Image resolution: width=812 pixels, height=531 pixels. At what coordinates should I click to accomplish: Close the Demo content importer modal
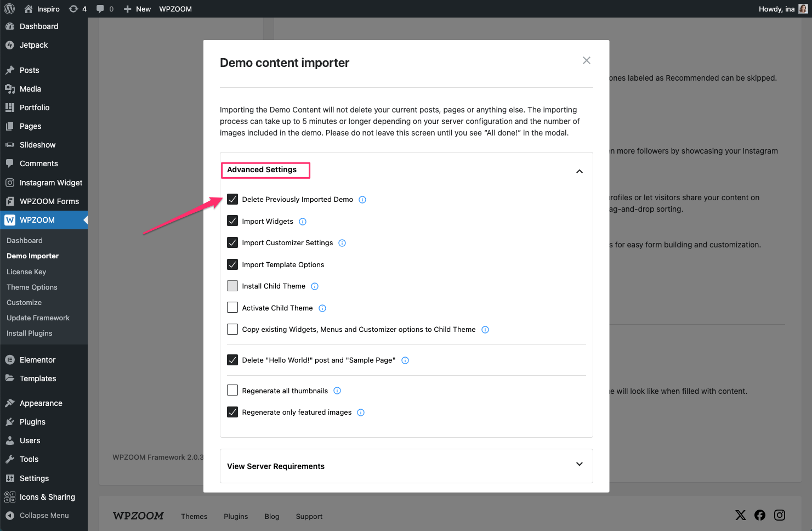586,60
